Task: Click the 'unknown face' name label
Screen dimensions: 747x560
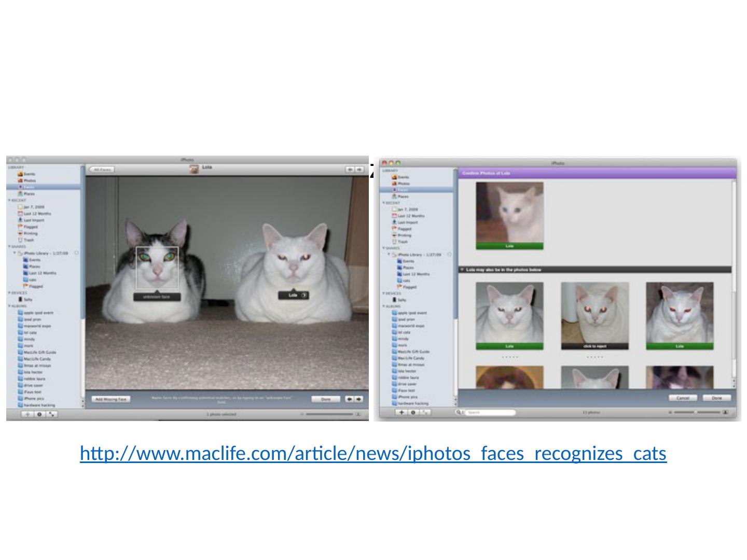Action: [x=157, y=297]
